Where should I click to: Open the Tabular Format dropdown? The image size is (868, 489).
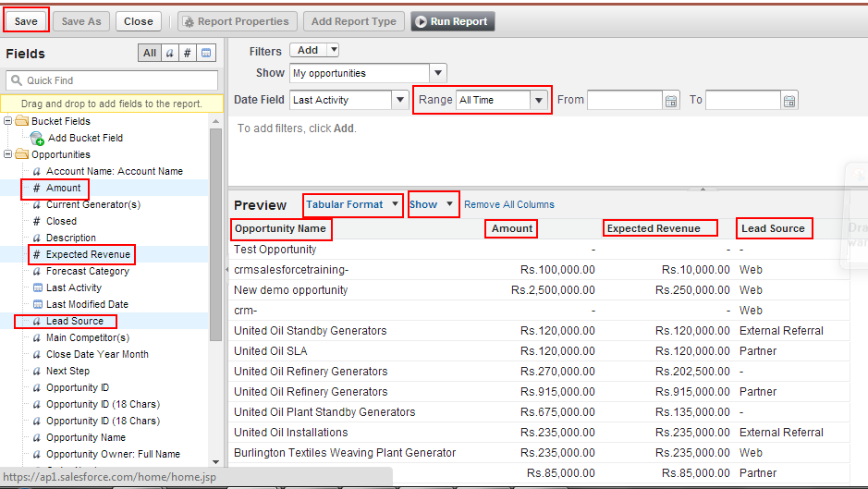395,204
